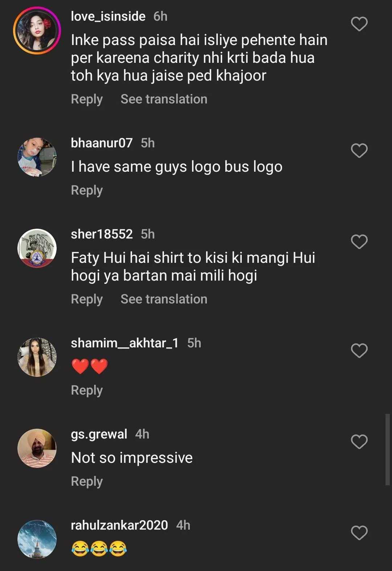This screenshot has height=571, width=392.
Task: Open the rahulzankar2020 username link
Action: click(119, 525)
